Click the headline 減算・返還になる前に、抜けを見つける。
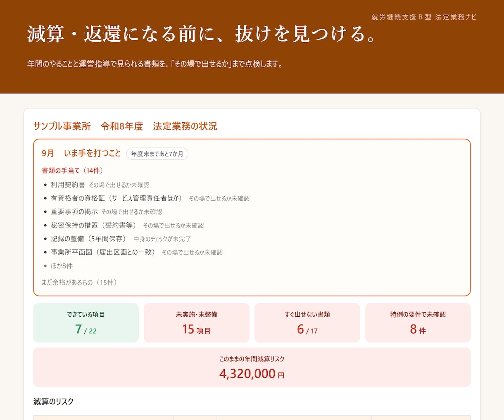This screenshot has width=504, height=420. (x=202, y=34)
